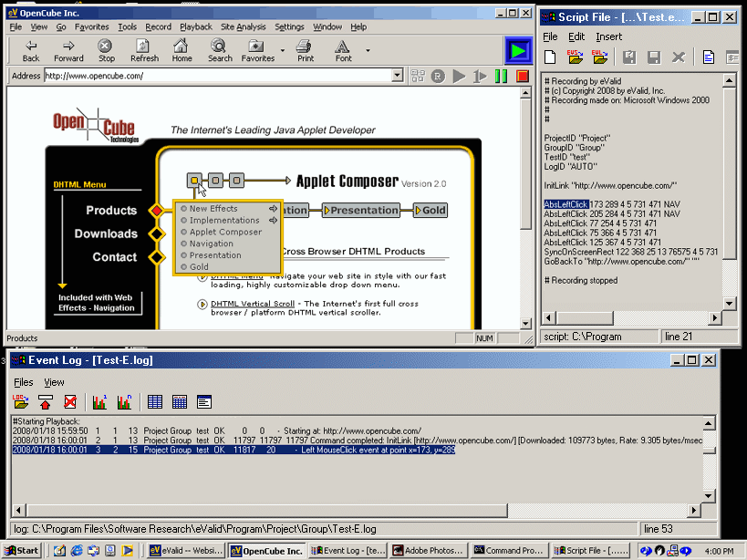Click the GoBackTo script line
Viewport: 747px width, 560px height.
[621, 262]
